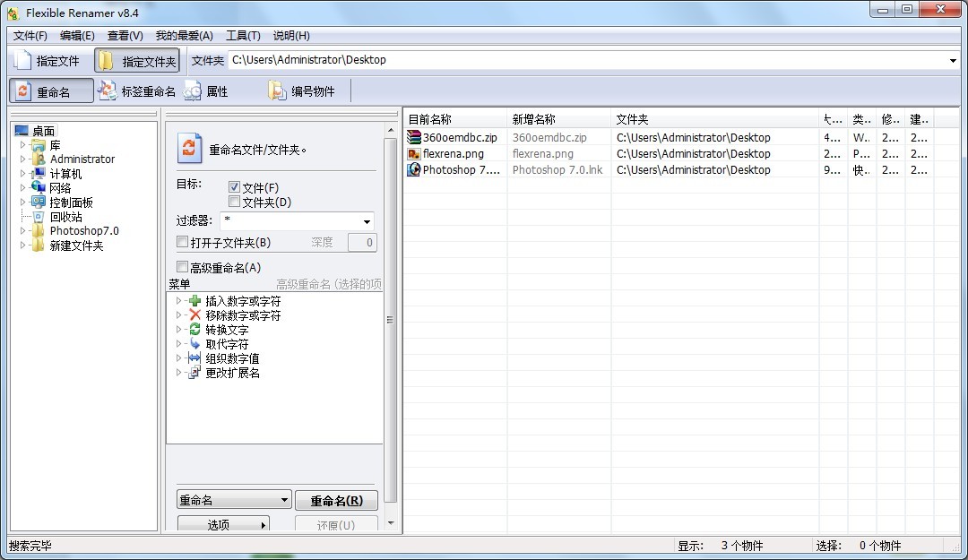Screen dimensions: 968x560
Task: Open the 属性 attributes mode icon
Action: point(193,90)
